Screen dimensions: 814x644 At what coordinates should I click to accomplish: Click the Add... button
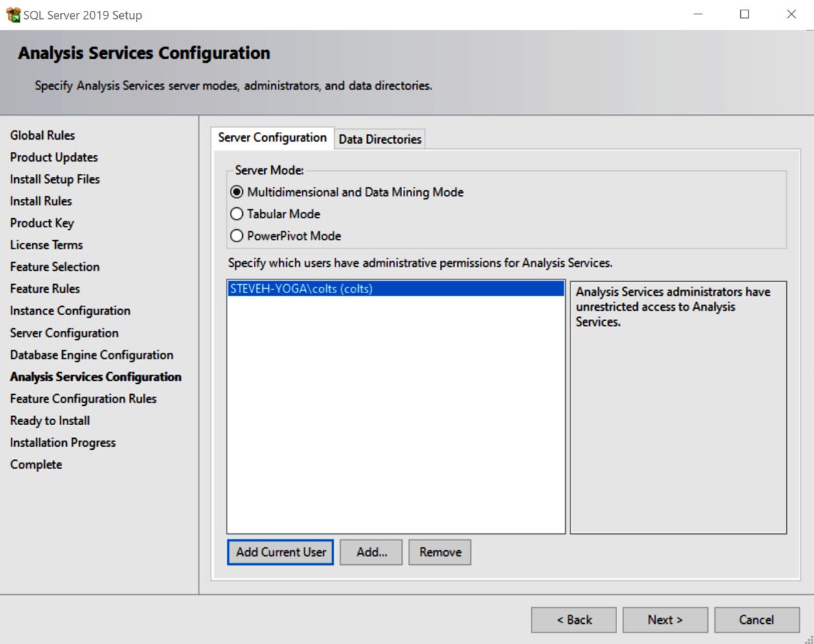coord(371,552)
